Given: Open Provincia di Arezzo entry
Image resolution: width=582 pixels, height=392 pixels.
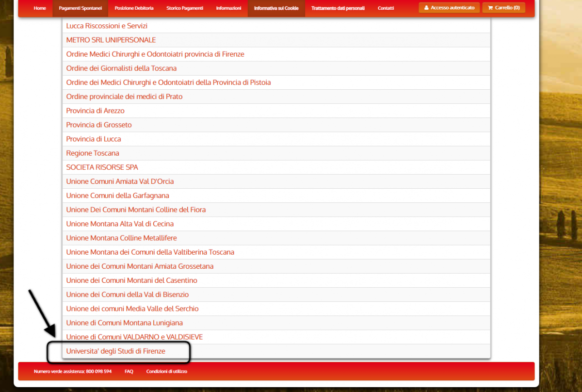Looking at the screenshot, I should point(96,111).
